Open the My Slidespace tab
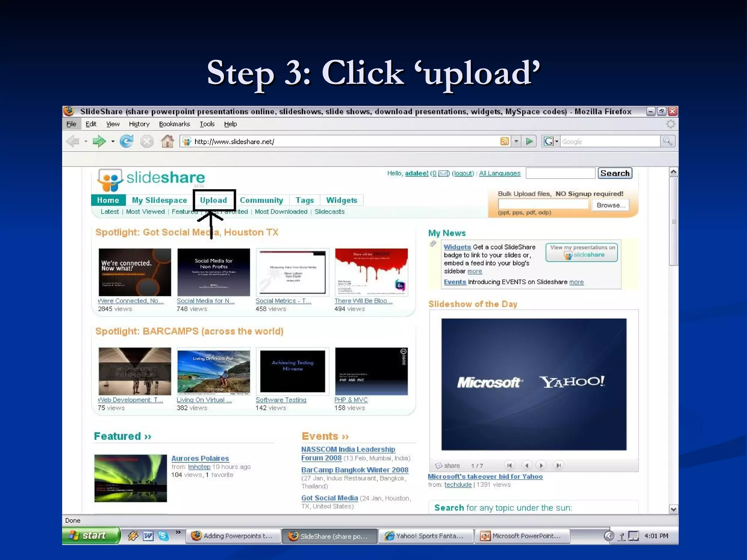Screen dimensions: 747x560 [159, 200]
